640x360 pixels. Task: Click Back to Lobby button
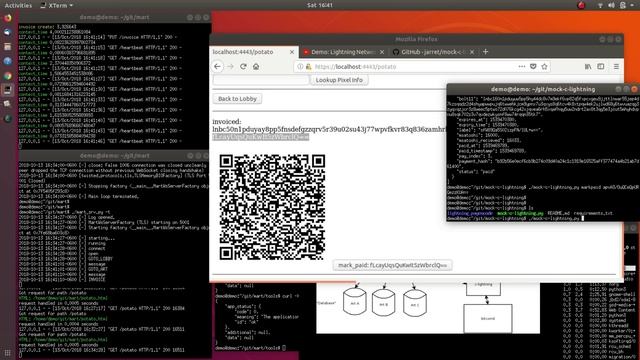[x=237, y=99]
